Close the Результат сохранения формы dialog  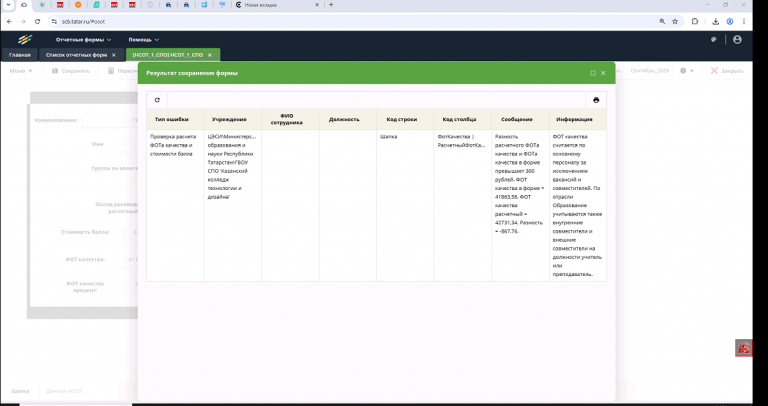(x=603, y=73)
